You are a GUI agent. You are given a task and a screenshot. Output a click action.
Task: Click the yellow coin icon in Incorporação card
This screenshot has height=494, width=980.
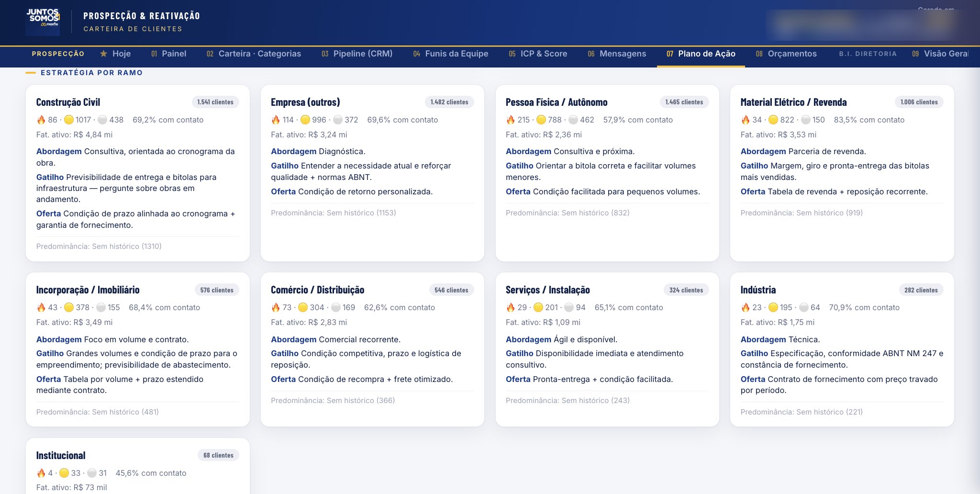[x=69, y=307]
